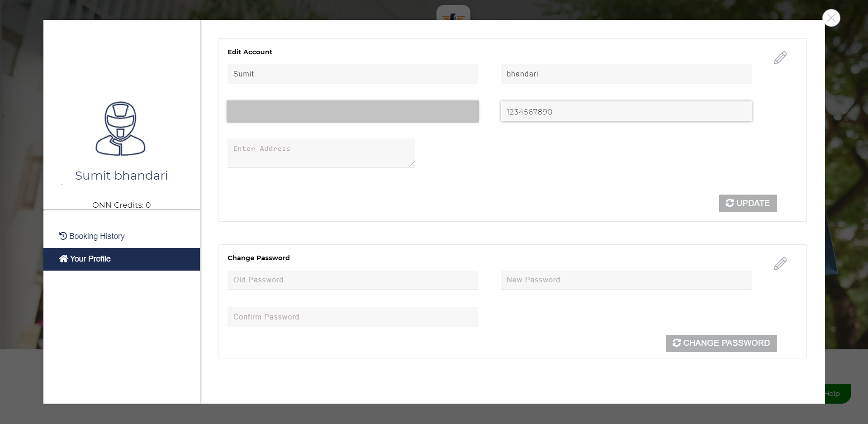The height and width of the screenshot is (424, 868).
Task: Click the Enter Address text area
Action: pyautogui.click(x=321, y=152)
